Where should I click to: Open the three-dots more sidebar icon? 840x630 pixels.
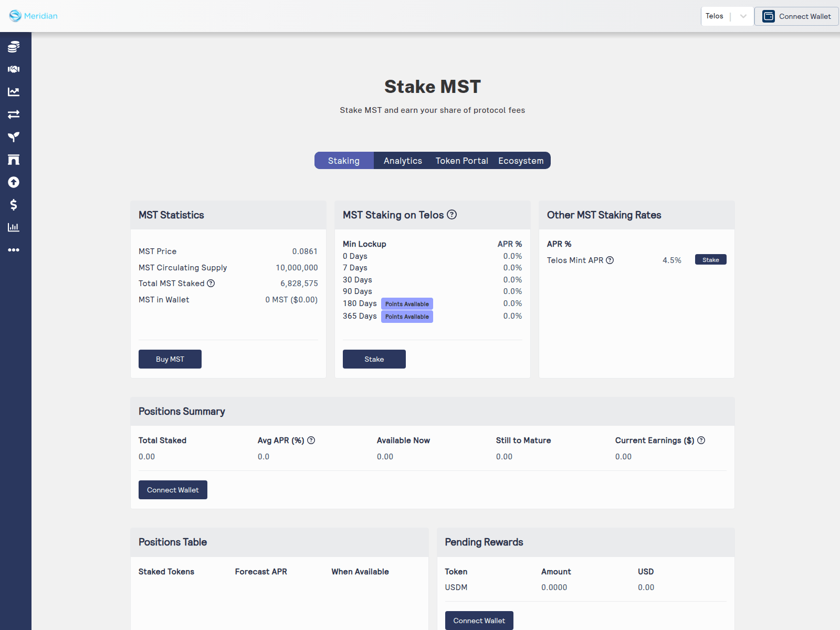click(x=14, y=250)
